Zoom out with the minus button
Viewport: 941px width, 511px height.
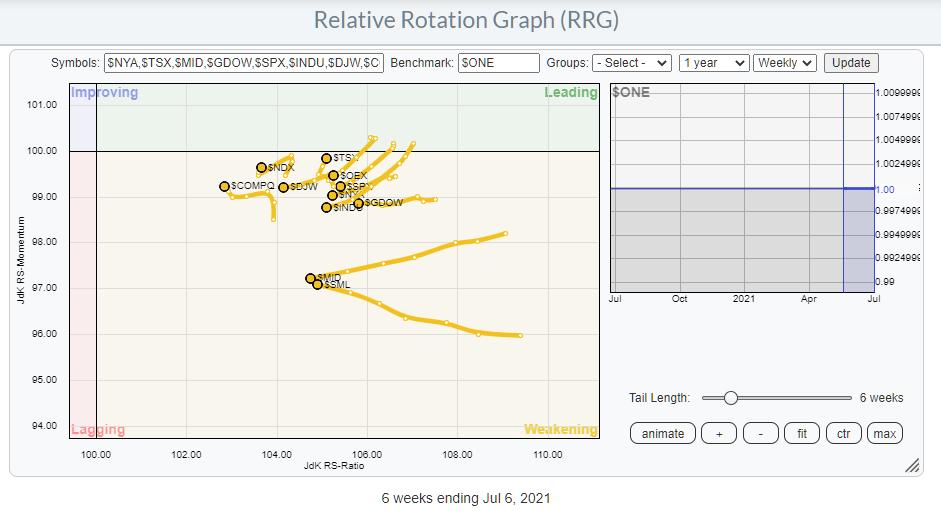point(761,433)
